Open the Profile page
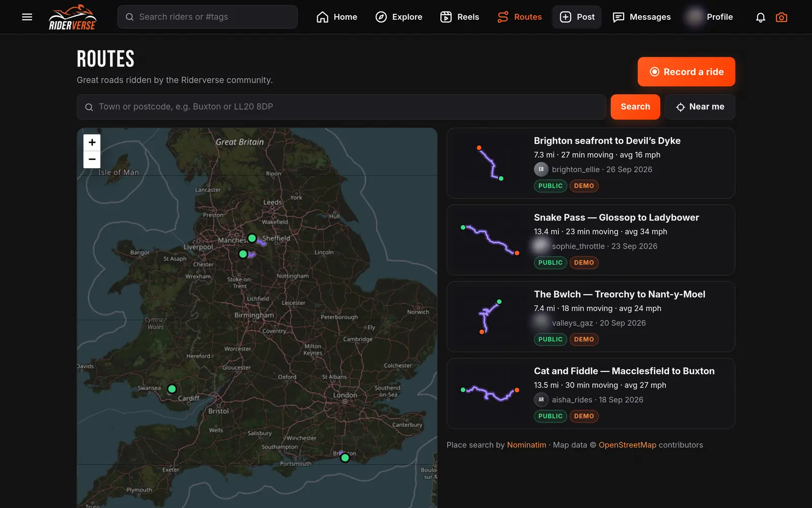Screen dimensions: 812x508 coord(709,17)
